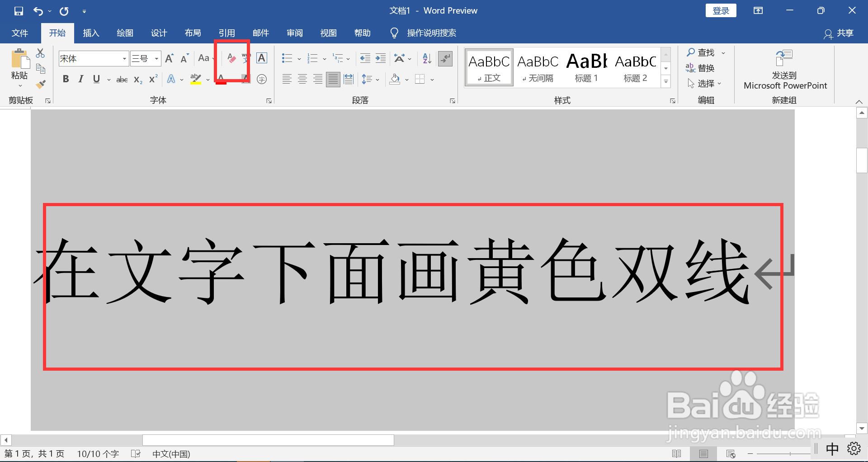868x462 pixels.
Task: Click the 登录 sign-in button
Action: point(721,11)
